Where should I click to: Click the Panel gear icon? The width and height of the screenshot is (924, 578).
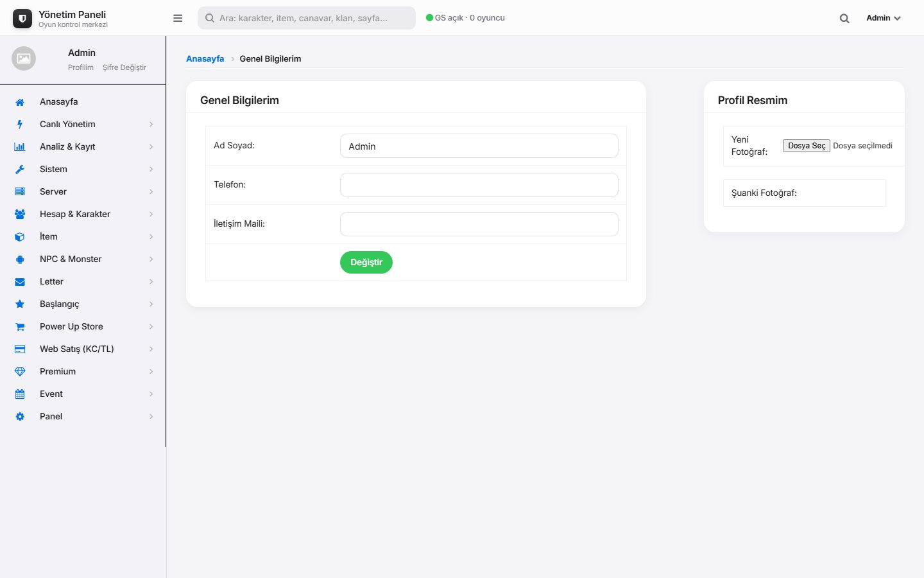(20, 417)
